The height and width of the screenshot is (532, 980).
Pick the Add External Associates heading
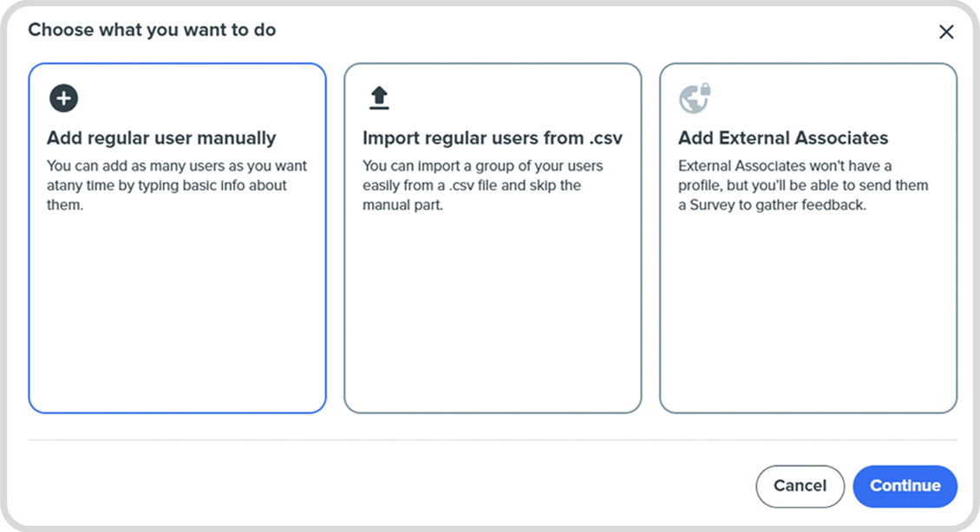tap(783, 138)
